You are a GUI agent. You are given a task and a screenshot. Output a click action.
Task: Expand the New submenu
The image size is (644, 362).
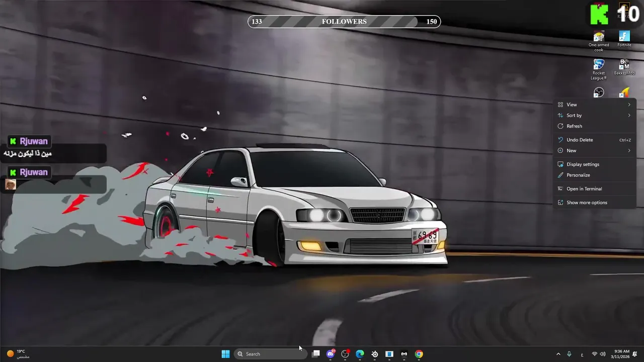(x=594, y=150)
